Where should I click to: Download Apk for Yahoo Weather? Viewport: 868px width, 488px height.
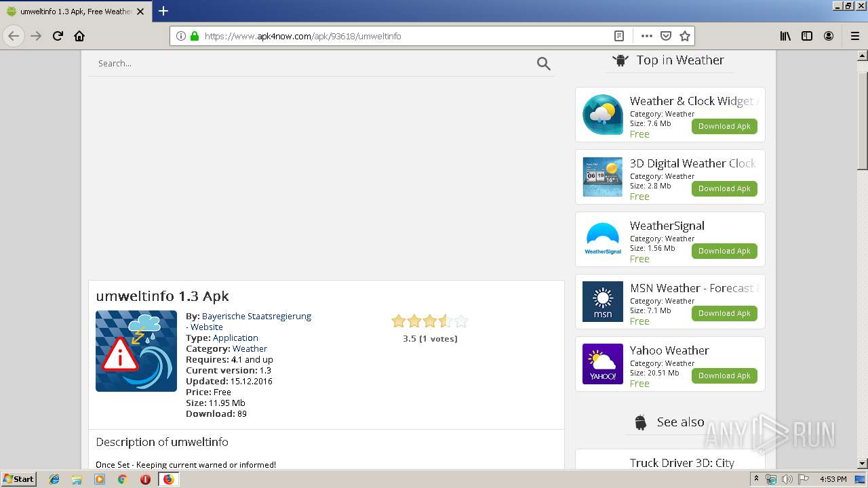pos(724,375)
